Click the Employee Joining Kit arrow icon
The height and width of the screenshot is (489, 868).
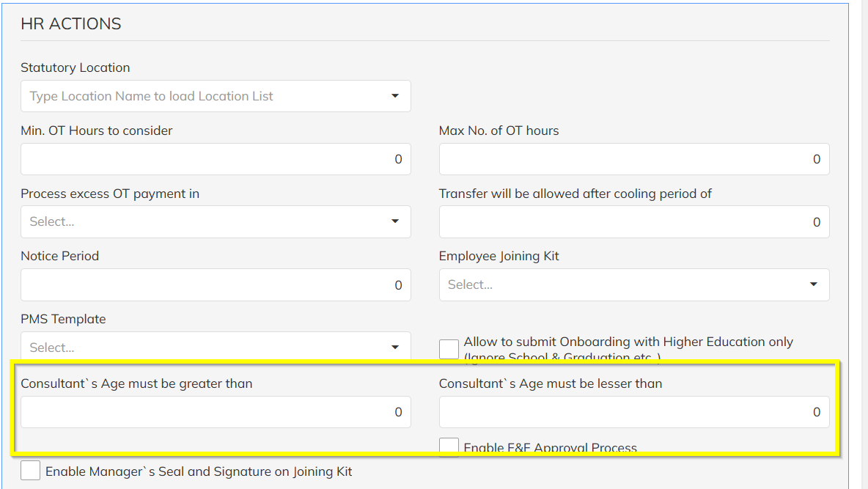[x=813, y=284]
